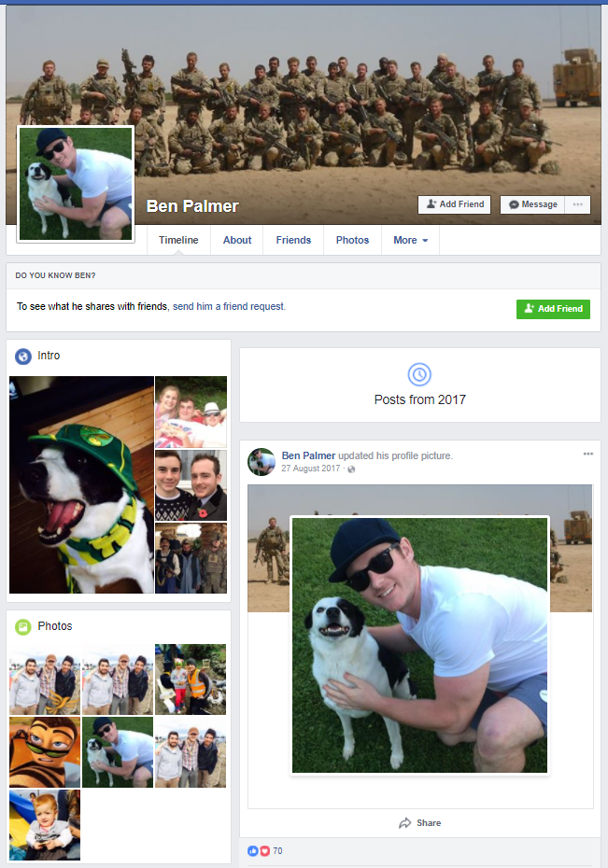
Task: Click the Message button on cover
Action: click(x=532, y=204)
